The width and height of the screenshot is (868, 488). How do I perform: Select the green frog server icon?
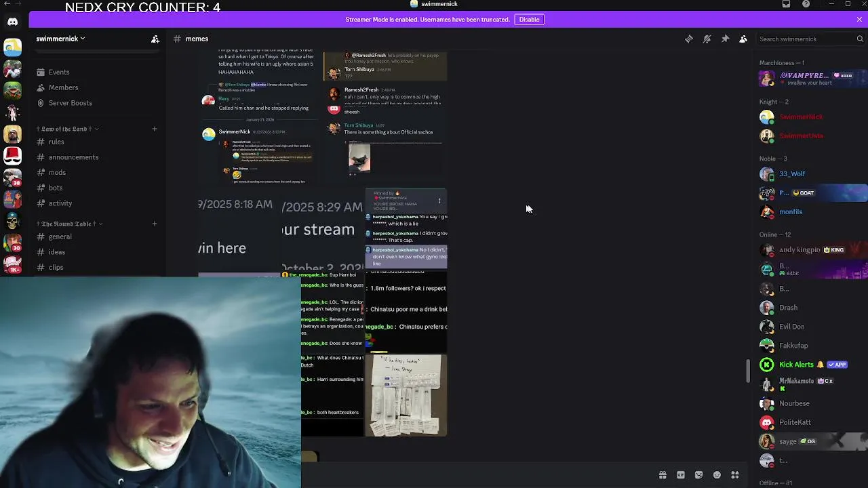point(12,90)
